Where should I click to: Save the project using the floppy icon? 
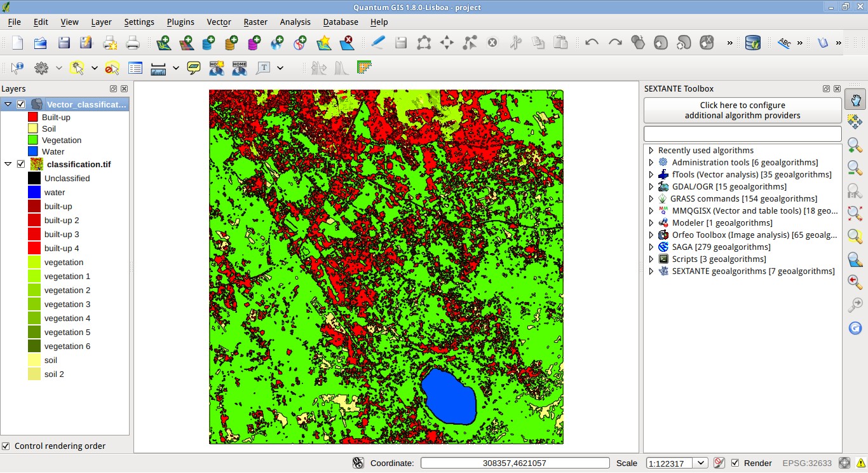coord(64,43)
